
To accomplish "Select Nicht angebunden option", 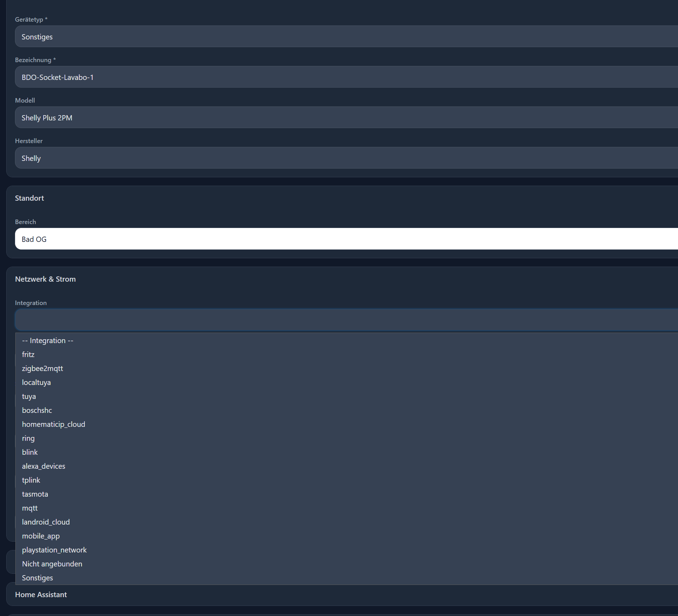I will coord(52,564).
